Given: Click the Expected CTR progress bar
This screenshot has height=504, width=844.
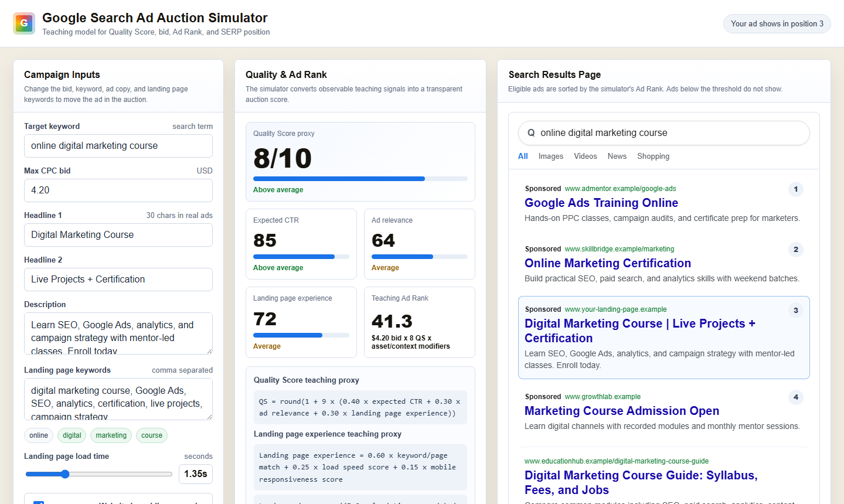Looking at the screenshot, I should pyautogui.click(x=301, y=257).
